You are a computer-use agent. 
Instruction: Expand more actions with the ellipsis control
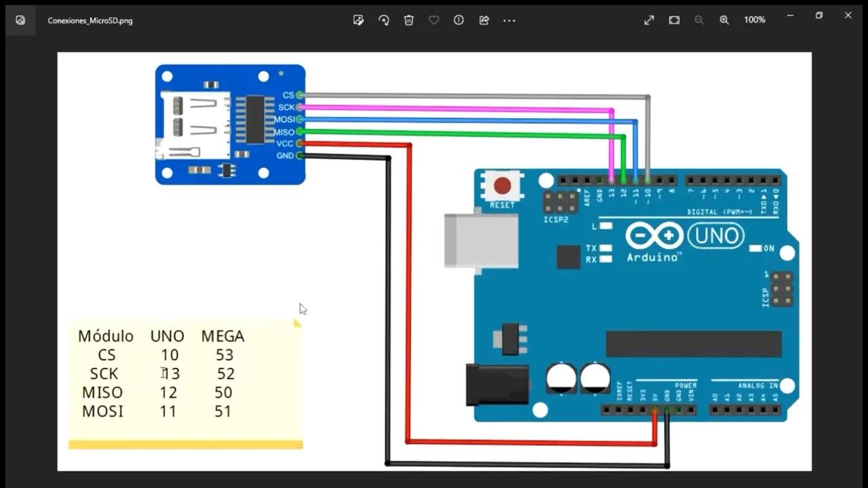[x=509, y=20]
